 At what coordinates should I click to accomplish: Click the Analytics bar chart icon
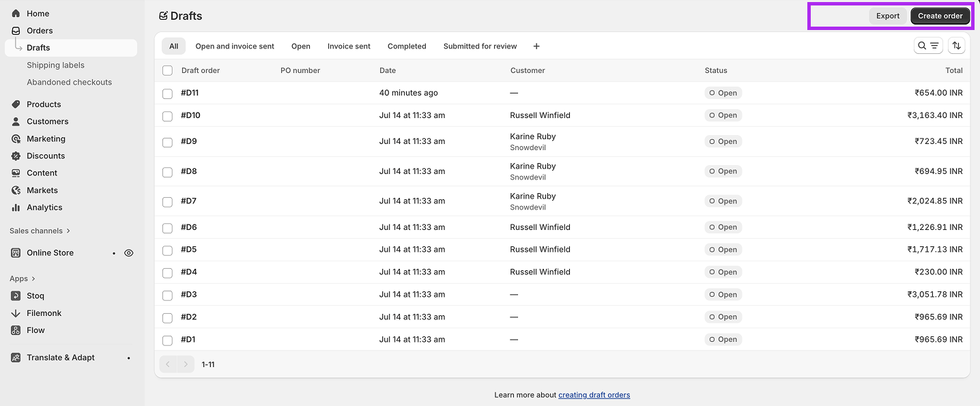[x=16, y=207]
